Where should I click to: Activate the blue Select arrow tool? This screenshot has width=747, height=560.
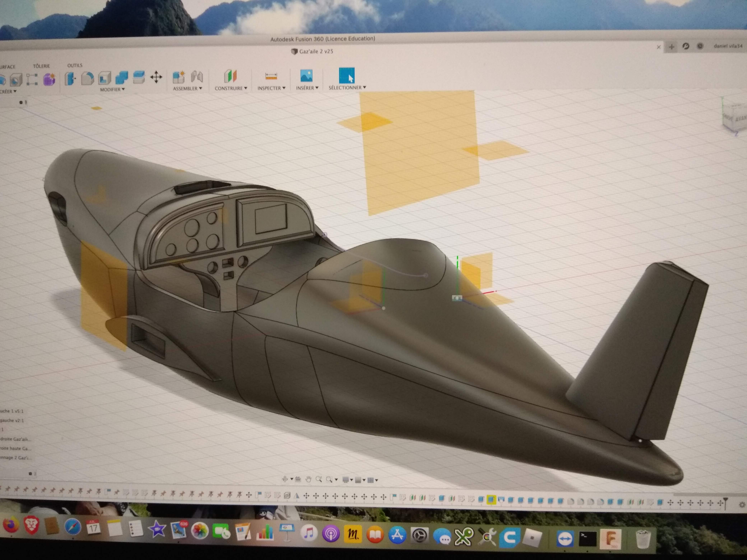[347, 75]
